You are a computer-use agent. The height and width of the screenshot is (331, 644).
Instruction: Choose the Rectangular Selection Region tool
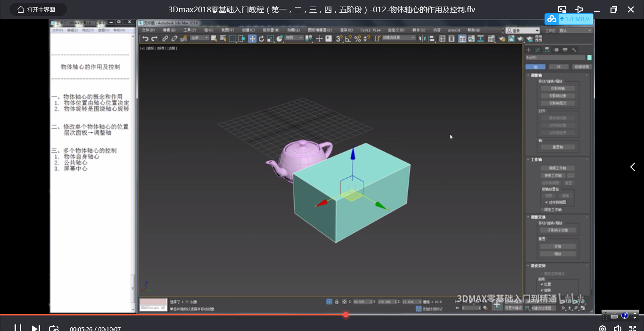(x=232, y=39)
